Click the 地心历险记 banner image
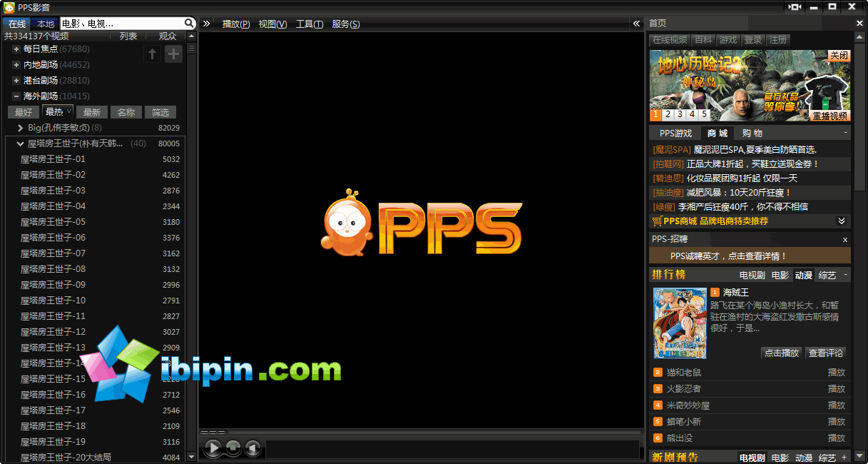This screenshot has width=868, height=464. (x=750, y=86)
